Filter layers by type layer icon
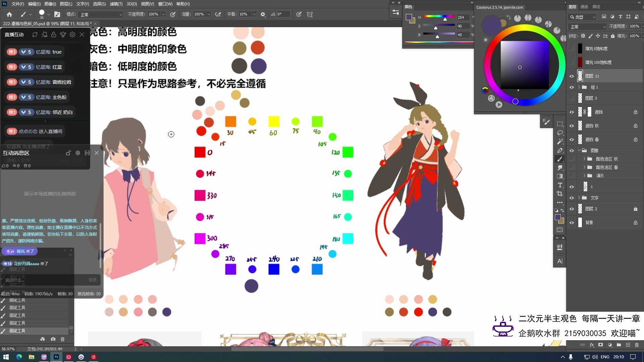The image size is (644, 362). pos(620,17)
